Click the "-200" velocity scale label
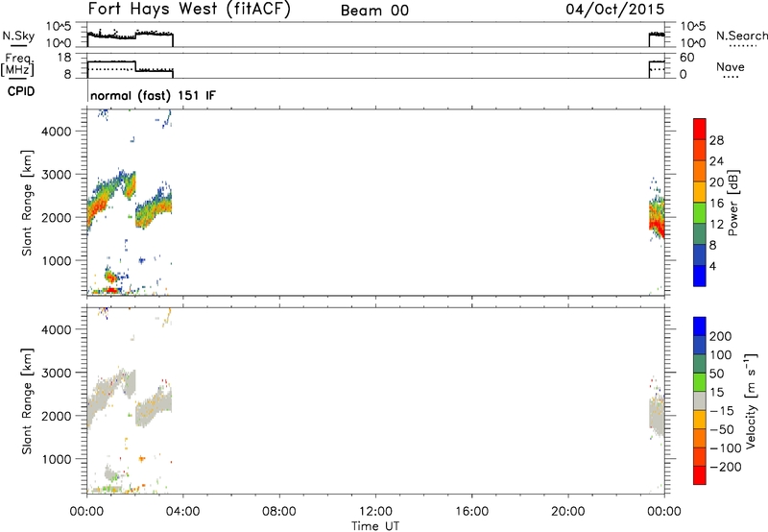 tap(725, 467)
